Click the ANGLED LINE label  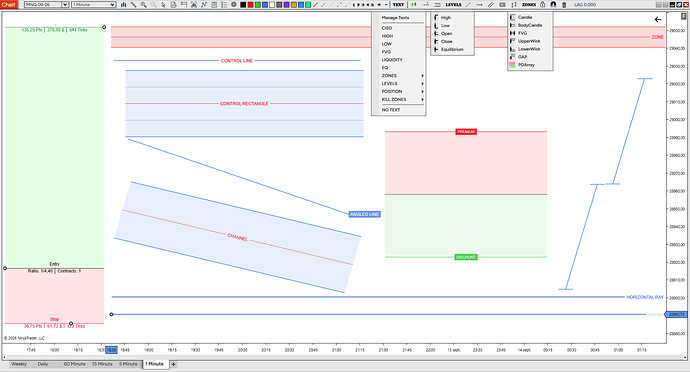[x=364, y=214]
